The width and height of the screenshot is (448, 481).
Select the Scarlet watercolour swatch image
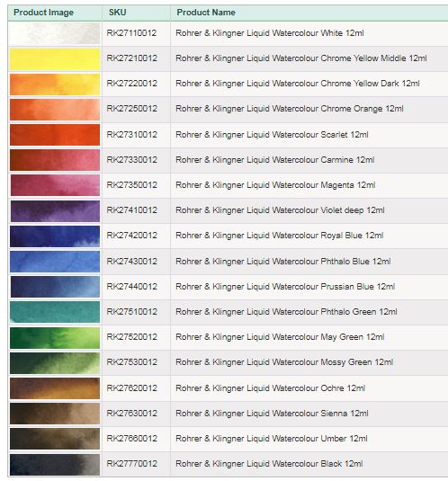coord(55,135)
